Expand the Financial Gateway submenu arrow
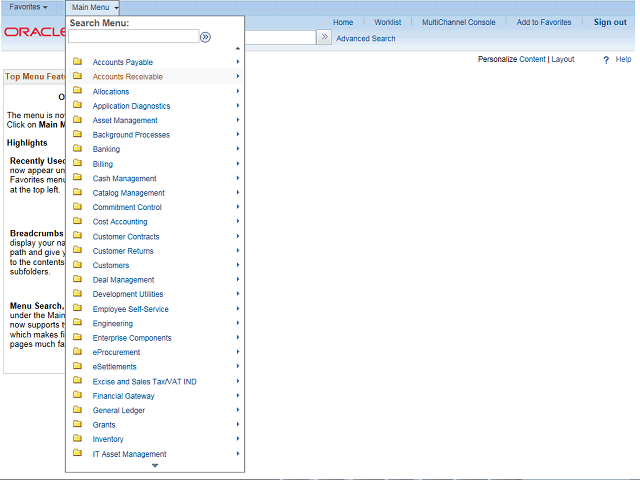640x480 pixels. [x=238, y=396]
